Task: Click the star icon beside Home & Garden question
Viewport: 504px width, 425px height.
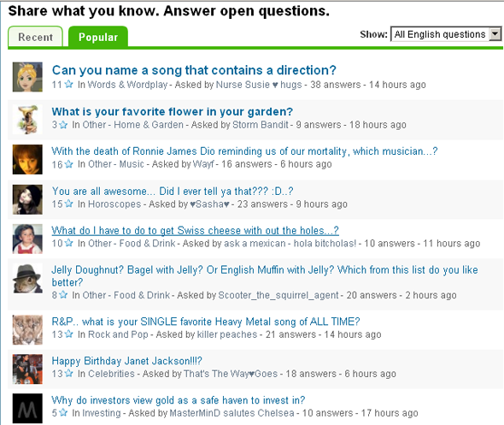Action: (63, 125)
